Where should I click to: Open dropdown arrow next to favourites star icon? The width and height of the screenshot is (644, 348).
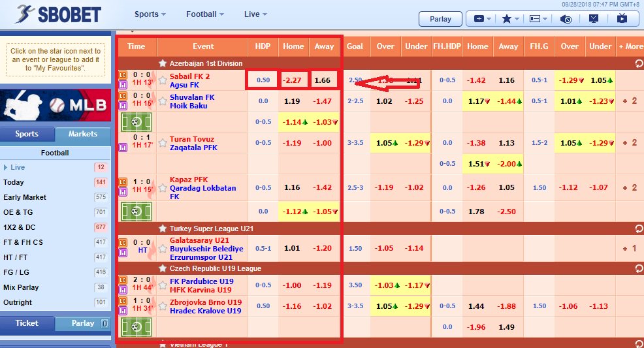point(517,19)
